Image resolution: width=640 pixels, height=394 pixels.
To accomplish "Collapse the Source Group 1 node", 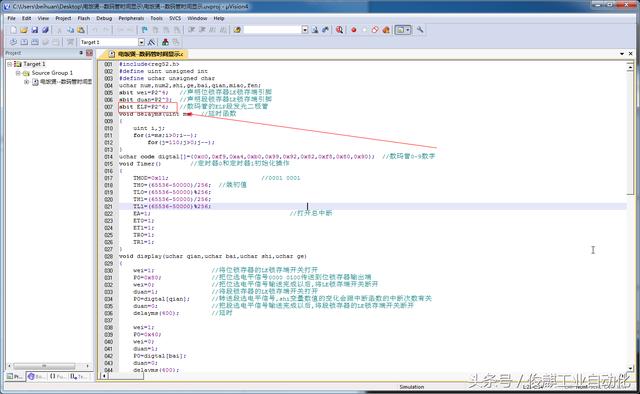I will click(x=18, y=73).
